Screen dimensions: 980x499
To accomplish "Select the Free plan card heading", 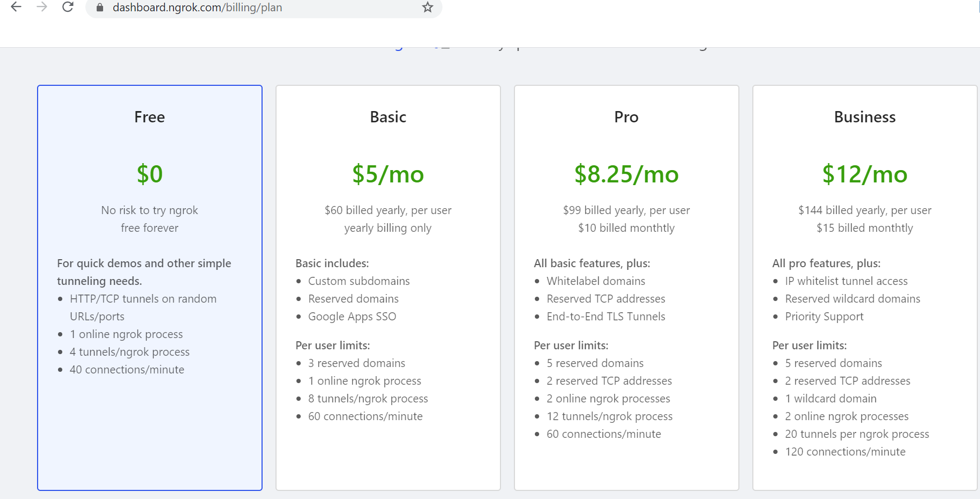I will click(x=150, y=117).
